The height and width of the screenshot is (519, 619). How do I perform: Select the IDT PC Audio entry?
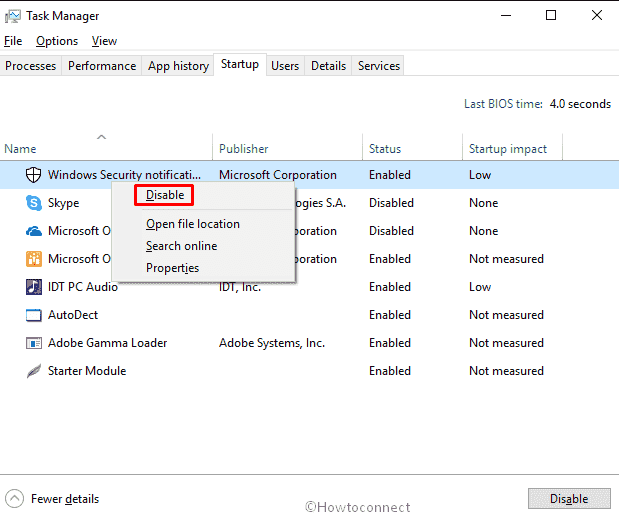310,287
